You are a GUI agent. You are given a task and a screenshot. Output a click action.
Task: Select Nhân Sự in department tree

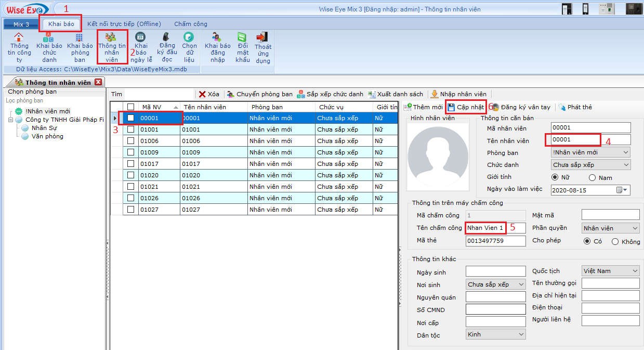tap(44, 128)
